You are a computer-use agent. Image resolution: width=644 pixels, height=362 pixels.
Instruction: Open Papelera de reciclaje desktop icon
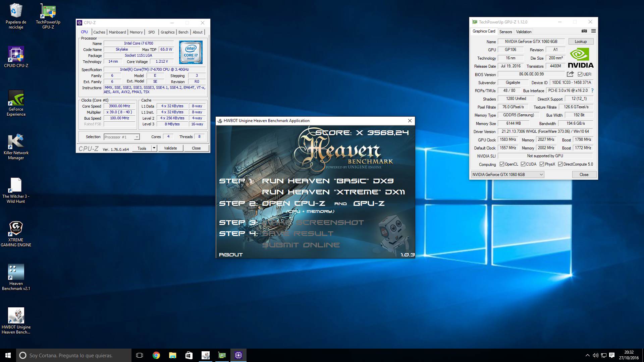tap(16, 16)
